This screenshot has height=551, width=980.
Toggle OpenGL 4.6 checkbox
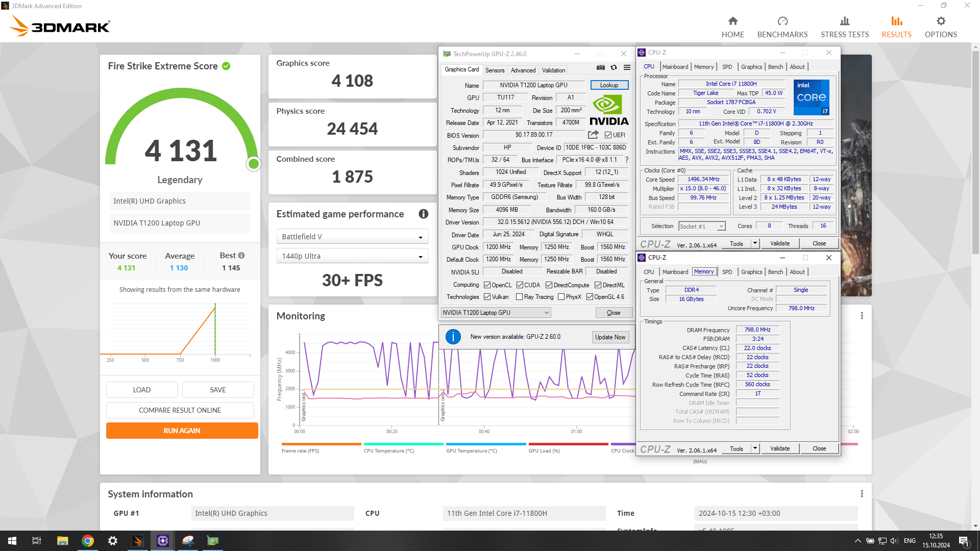pyautogui.click(x=590, y=297)
